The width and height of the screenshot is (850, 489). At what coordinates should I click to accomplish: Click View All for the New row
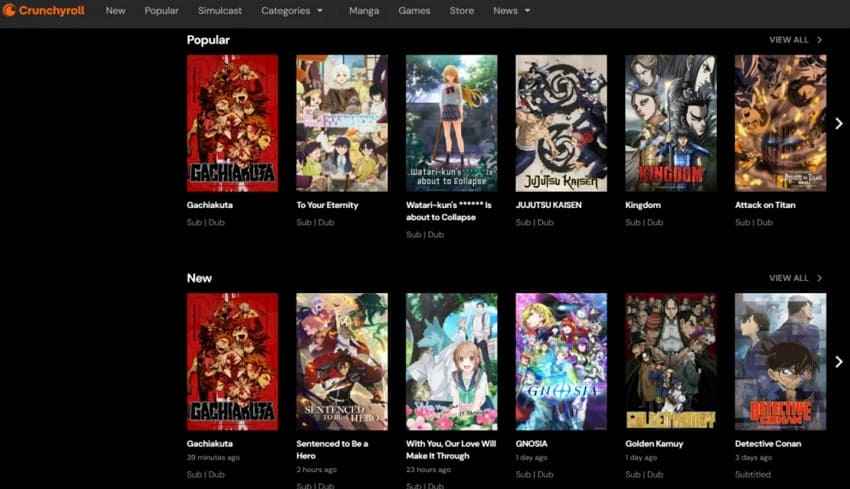pos(795,278)
